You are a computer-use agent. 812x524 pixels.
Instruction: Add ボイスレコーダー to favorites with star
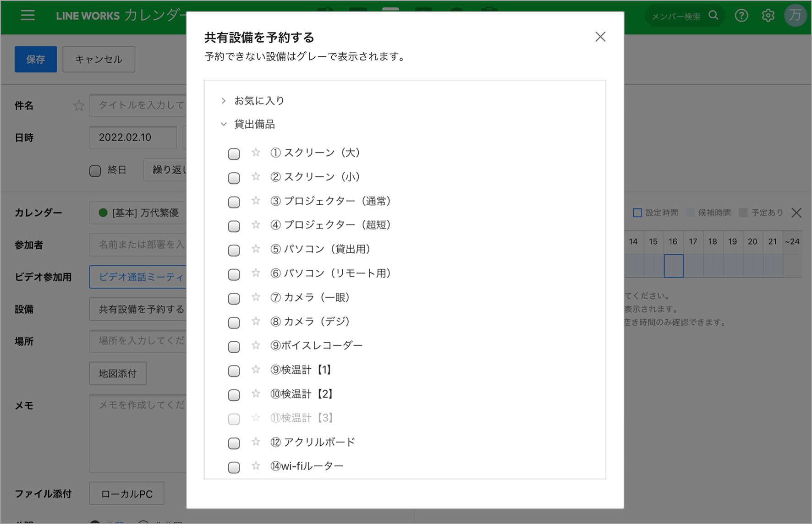[256, 345]
